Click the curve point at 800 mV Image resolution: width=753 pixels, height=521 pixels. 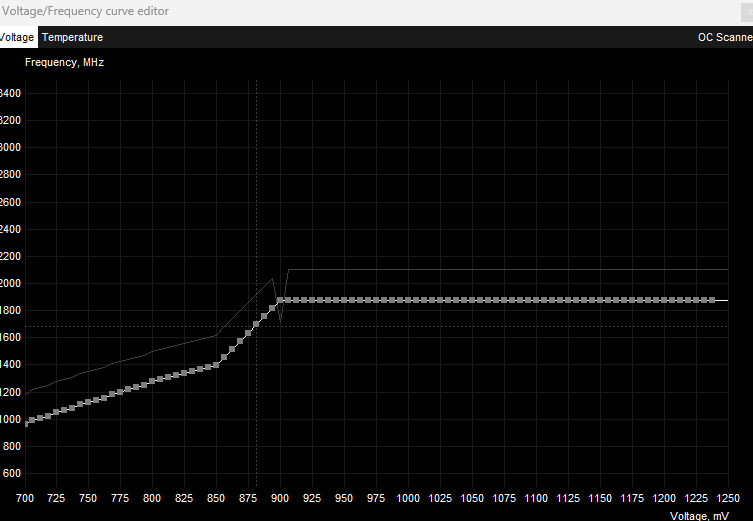coord(152,381)
